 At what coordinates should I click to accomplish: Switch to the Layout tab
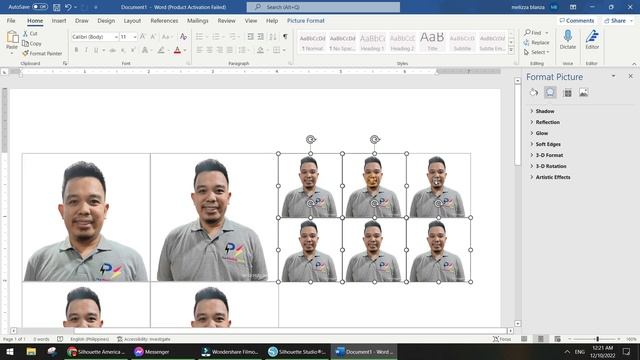[x=132, y=20]
